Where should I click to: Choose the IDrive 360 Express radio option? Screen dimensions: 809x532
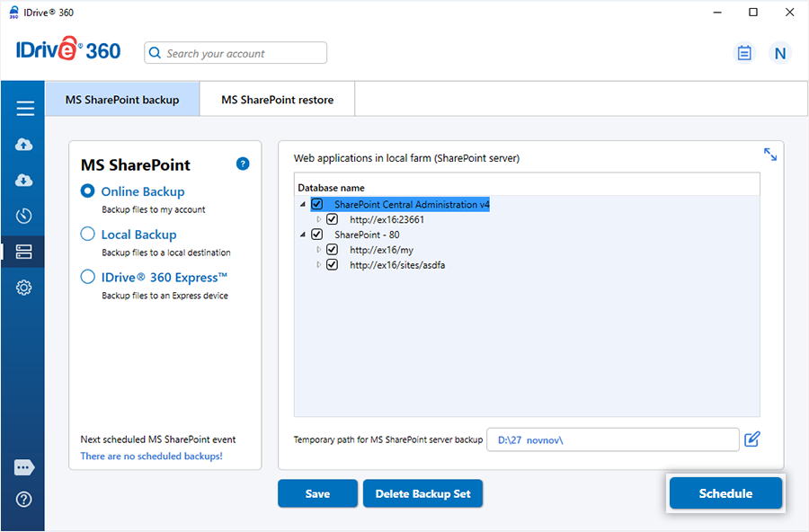[88, 278]
